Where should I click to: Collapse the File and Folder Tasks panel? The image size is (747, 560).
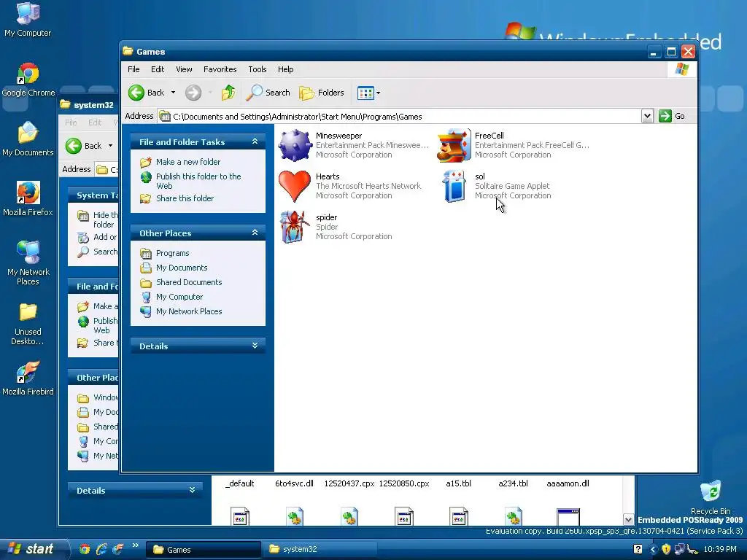tap(255, 141)
